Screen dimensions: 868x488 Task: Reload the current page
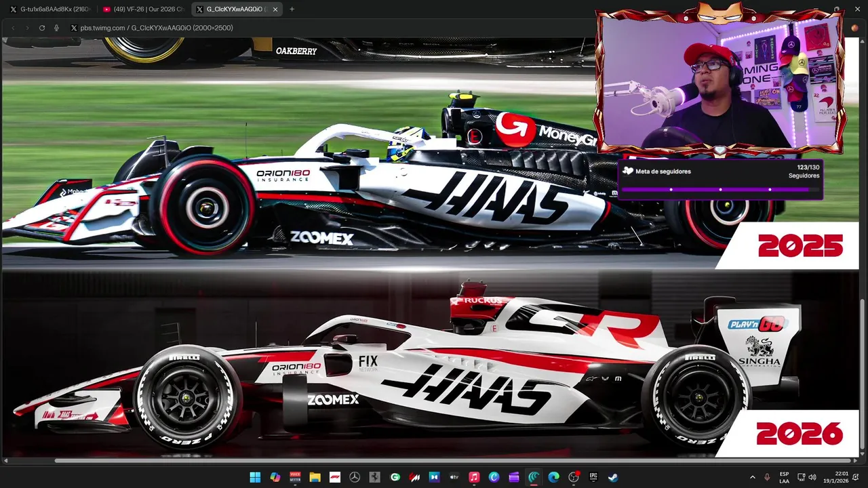coord(42,28)
